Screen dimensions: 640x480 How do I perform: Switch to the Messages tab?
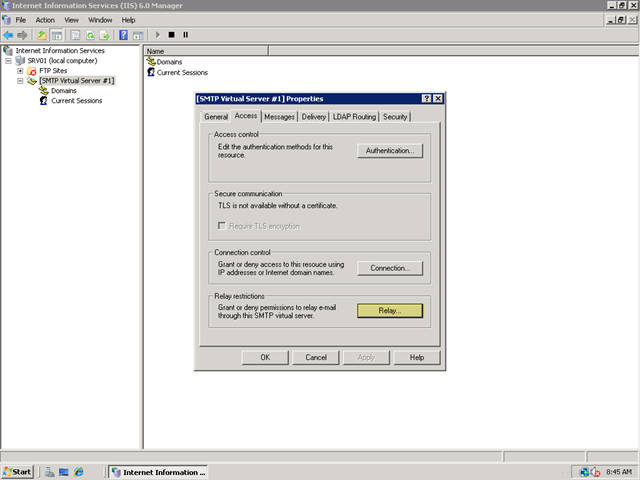pyautogui.click(x=279, y=117)
